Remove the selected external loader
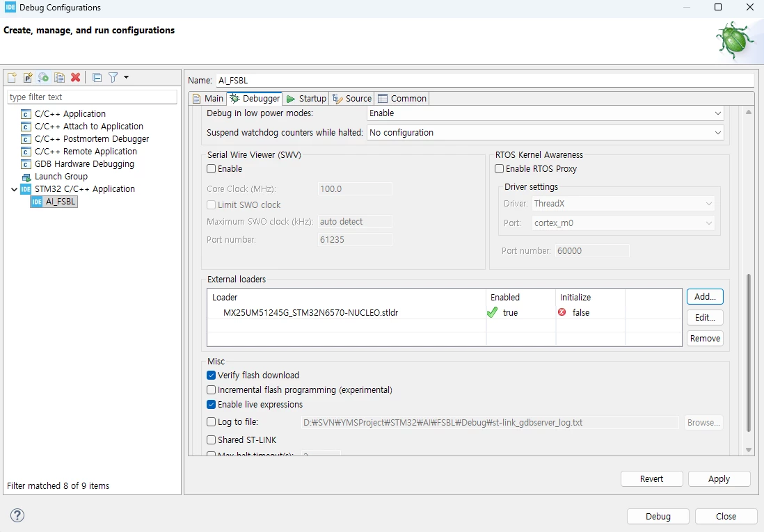 click(x=705, y=338)
